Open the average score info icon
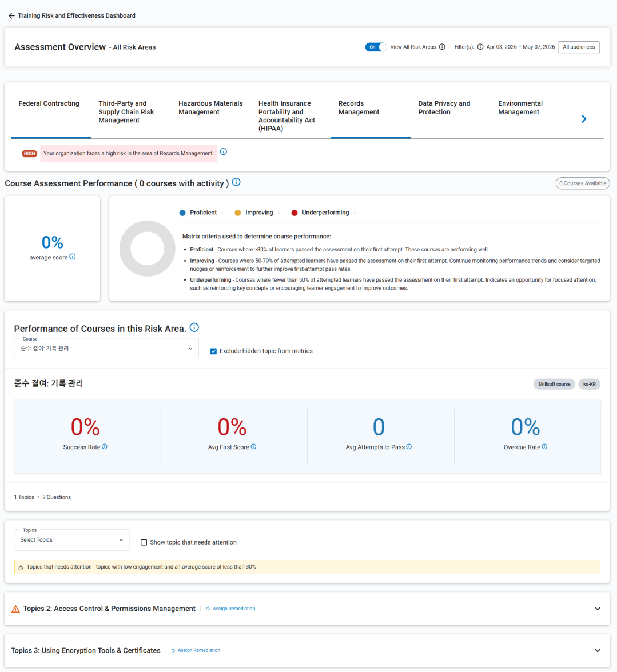 tap(73, 257)
